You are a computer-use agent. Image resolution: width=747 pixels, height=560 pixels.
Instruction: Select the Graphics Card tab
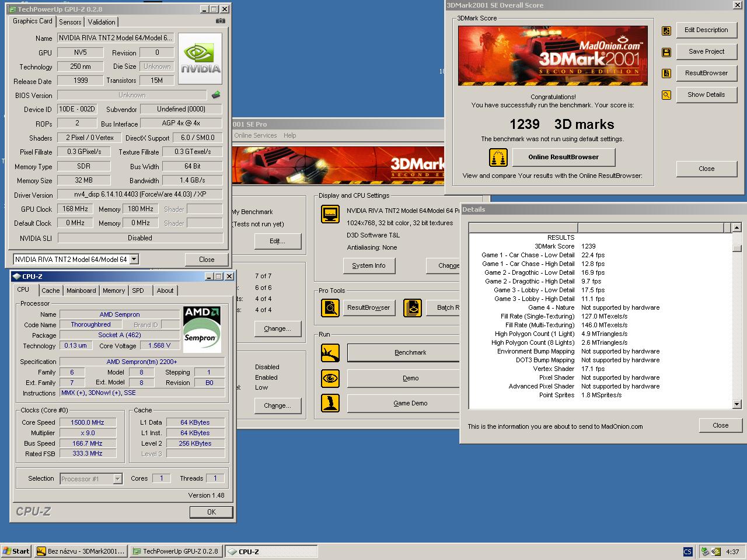click(x=33, y=21)
